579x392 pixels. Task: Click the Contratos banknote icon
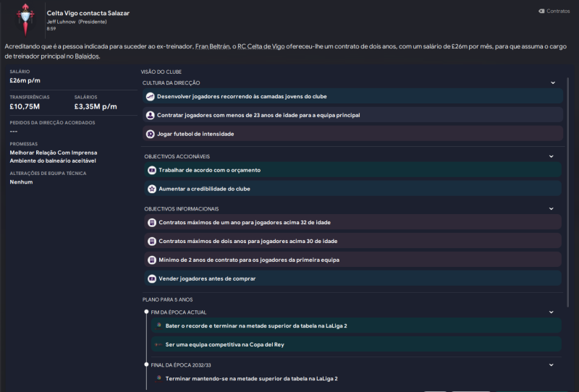coord(541,12)
